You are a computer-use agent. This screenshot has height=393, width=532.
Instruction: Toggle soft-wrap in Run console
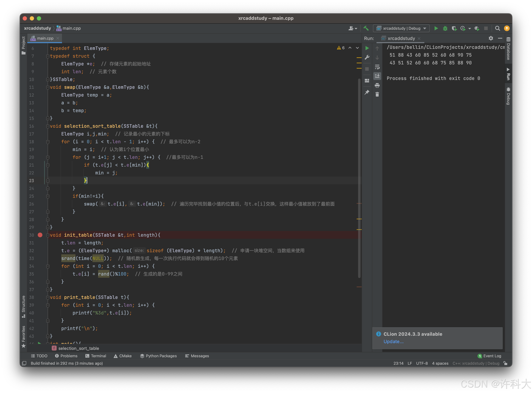coord(377,67)
